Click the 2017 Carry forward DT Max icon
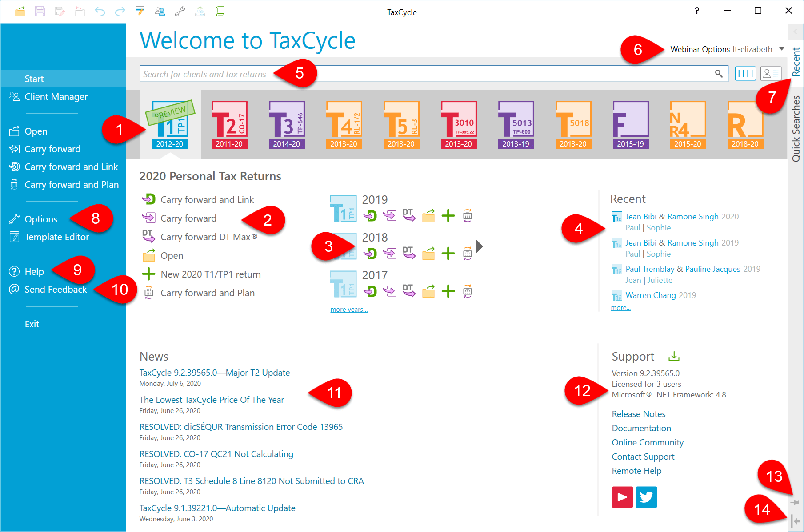 coord(409,291)
